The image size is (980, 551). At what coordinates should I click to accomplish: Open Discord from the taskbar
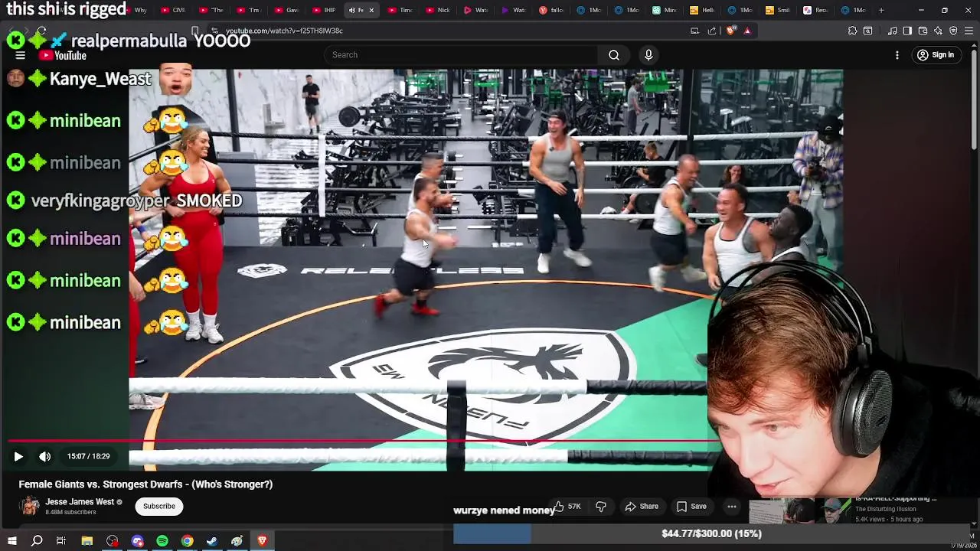click(137, 541)
